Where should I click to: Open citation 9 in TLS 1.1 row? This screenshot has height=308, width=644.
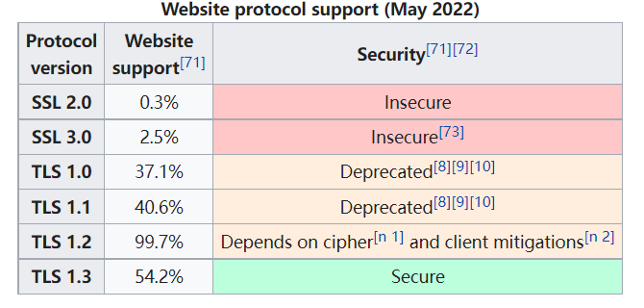coord(460,202)
